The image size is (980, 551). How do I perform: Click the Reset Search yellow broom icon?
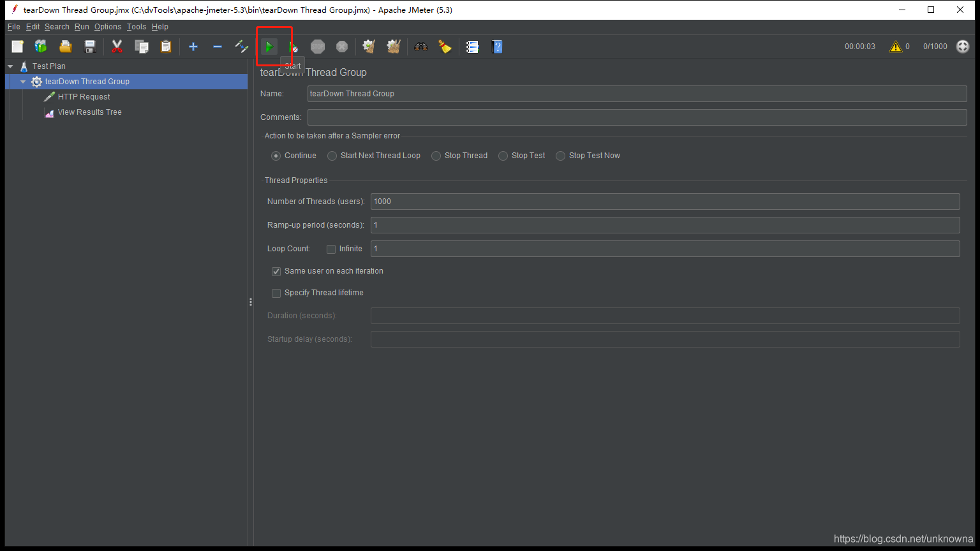445,47
